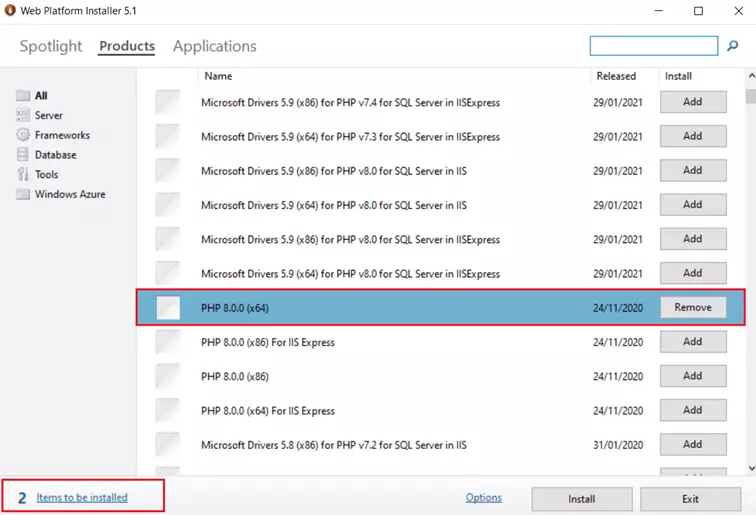Viewport: 756px width, 515px height.
Task: Sort by the Name column header
Action: click(218, 76)
